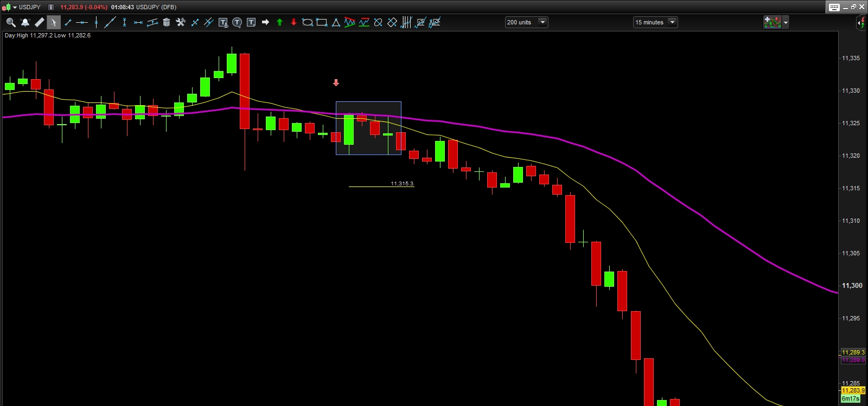Click the red down arrow marker on chart
The image size is (868, 406).
click(336, 83)
